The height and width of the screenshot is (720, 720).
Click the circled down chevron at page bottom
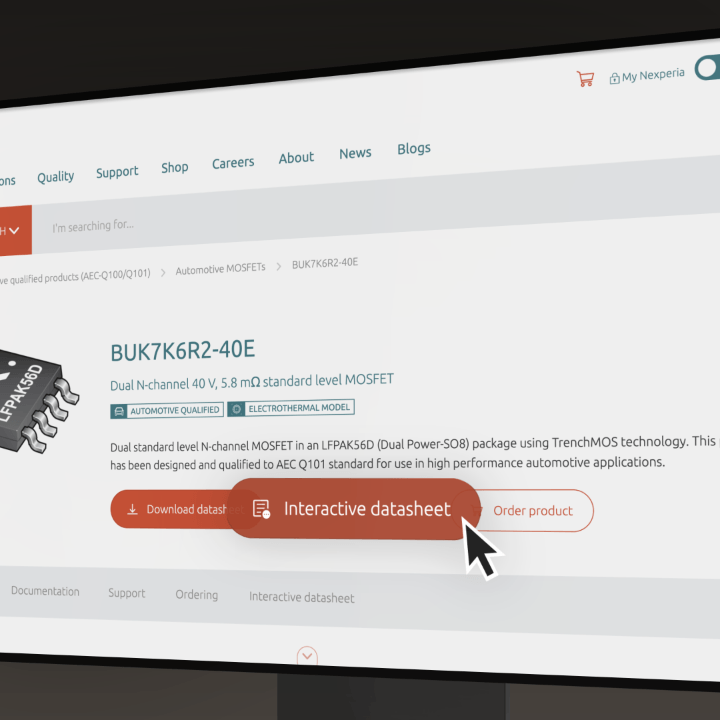(x=307, y=656)
